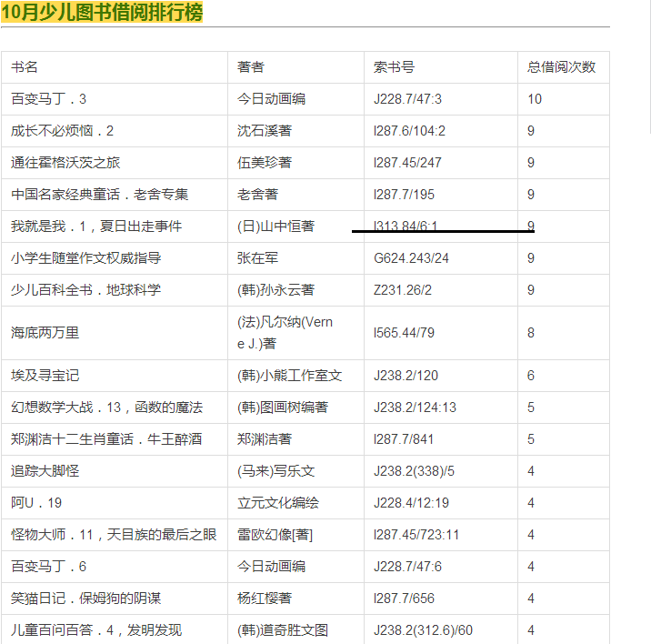The image size is (651, 644).
Task: Select book title 追踪大脚怪
Action: pos(45,471)
